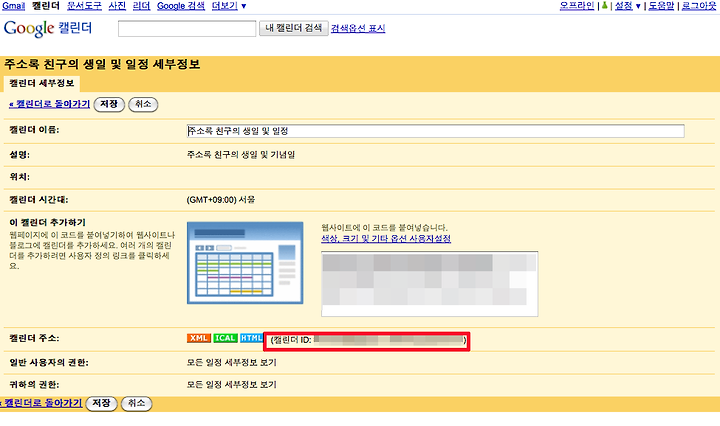Open Google 검색 link

click(181, 6)
